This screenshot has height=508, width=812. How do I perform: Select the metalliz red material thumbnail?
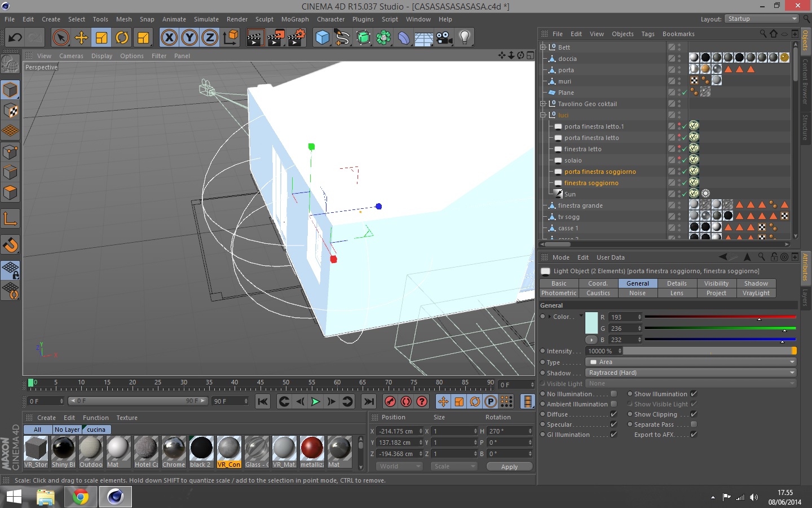312,452
